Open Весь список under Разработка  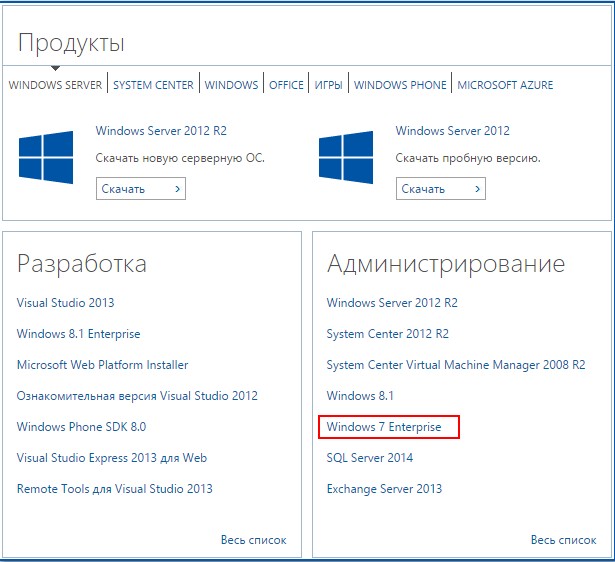[254, 540]
